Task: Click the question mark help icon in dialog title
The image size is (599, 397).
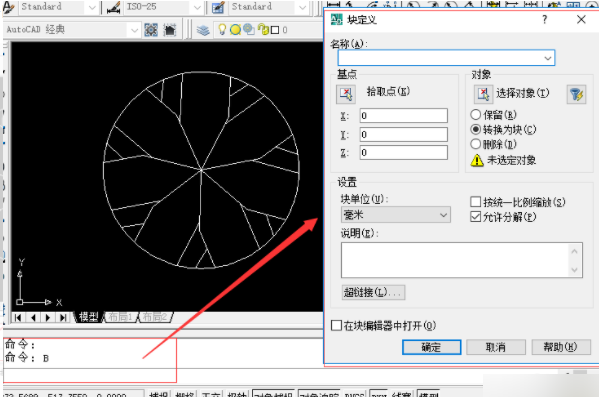Action: pyautogui.click(x=545, y=19)
